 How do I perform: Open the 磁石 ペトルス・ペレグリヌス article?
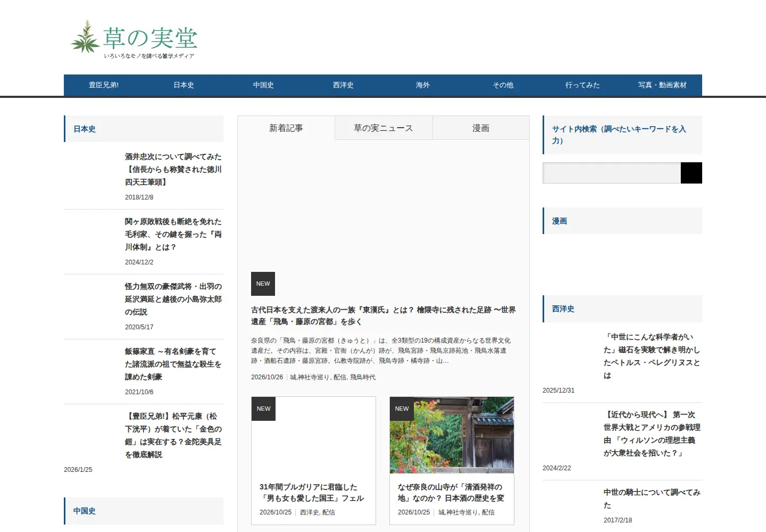pos(652,356)
